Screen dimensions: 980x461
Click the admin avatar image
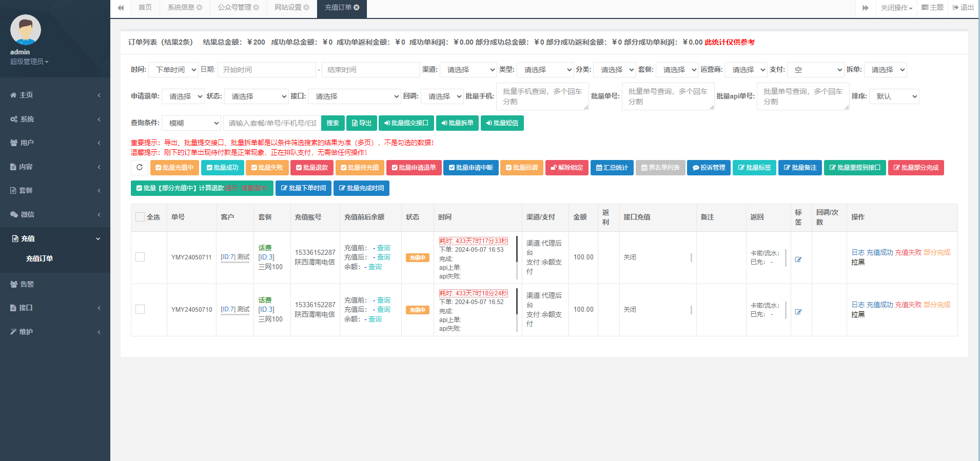click(x=26, y=30)
